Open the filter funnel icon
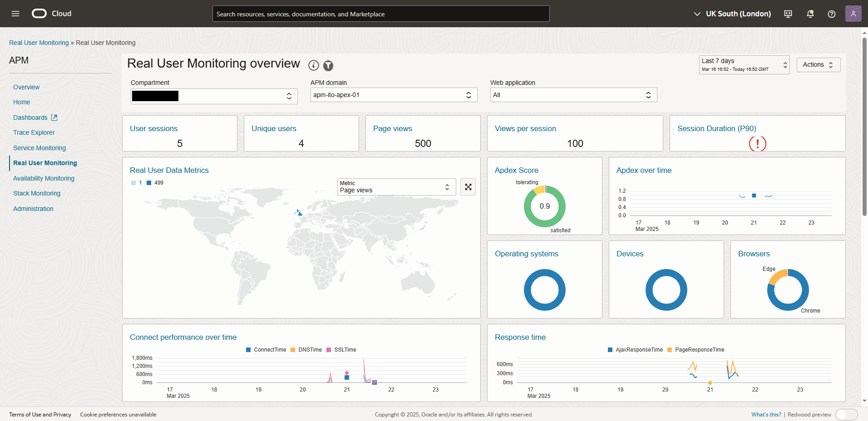The width and height of the screenshot is (868, 421). 328,66
